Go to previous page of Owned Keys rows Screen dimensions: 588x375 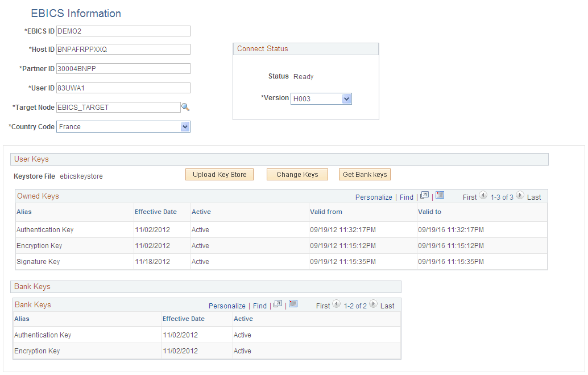click(x=483, y=196)
